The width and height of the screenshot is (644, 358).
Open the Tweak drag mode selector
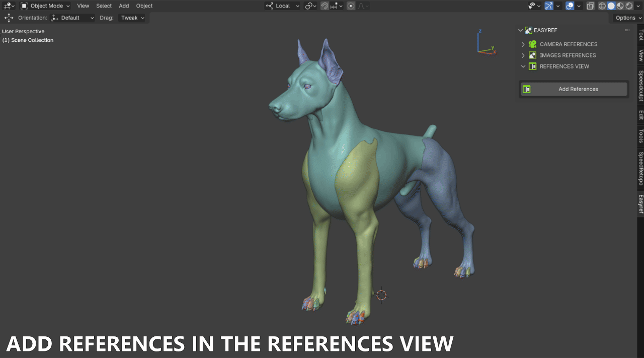click(x=132, y=18)
